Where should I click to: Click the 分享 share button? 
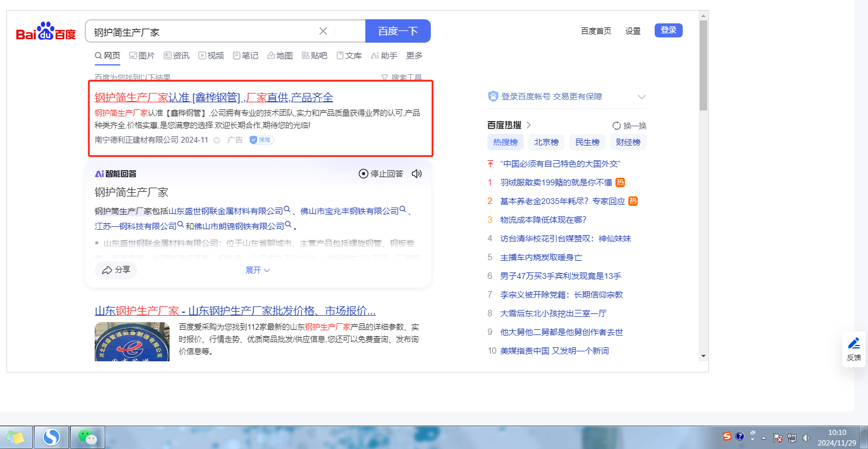116,270
